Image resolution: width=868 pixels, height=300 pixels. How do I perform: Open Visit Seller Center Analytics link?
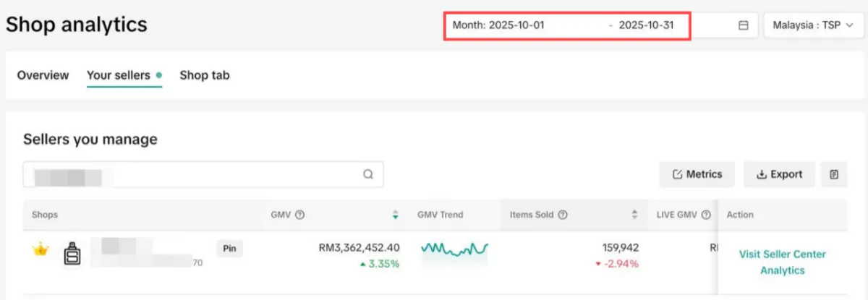(782, 262)
